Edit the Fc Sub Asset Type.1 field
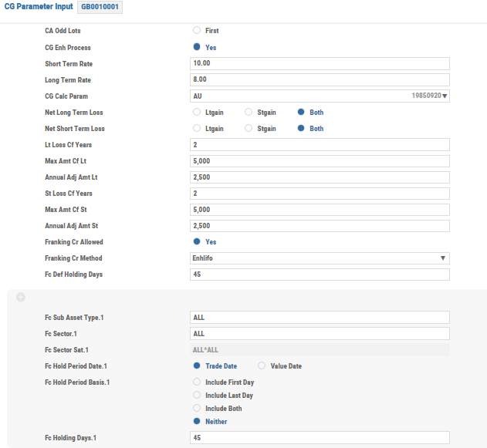Screen dimensions: 487x448 [x=319, y=317]
